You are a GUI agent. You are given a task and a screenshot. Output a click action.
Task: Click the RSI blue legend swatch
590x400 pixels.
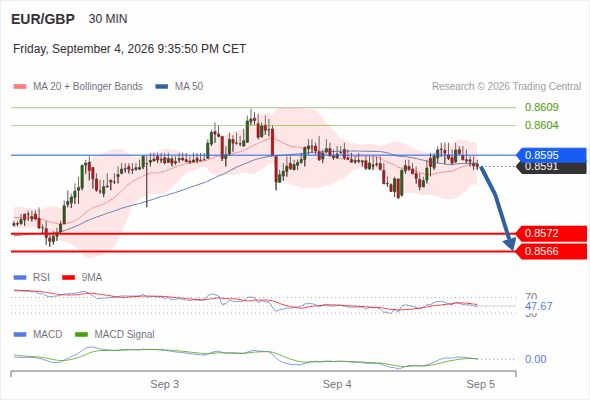[20, 278]
